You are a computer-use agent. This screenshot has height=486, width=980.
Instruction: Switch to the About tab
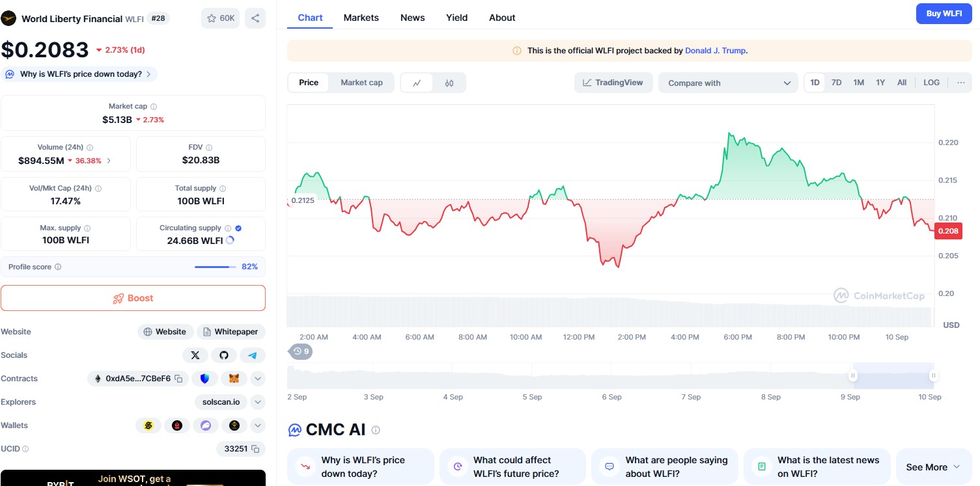(x=502, y=18)
